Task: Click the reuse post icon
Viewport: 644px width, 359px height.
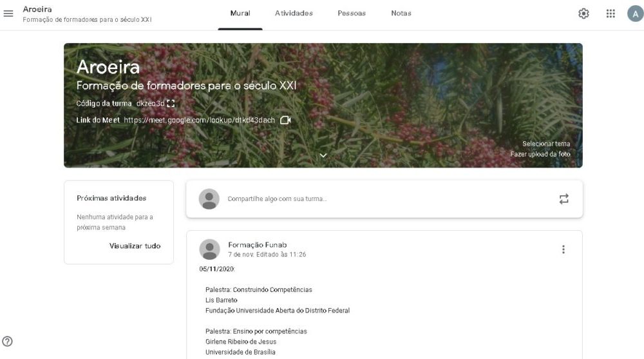Action: 563,199
